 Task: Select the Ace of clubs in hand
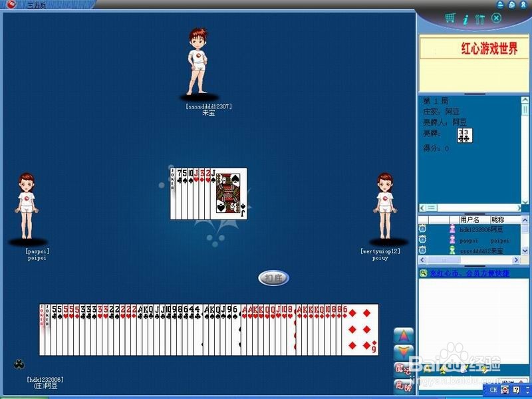click(140, 329)
